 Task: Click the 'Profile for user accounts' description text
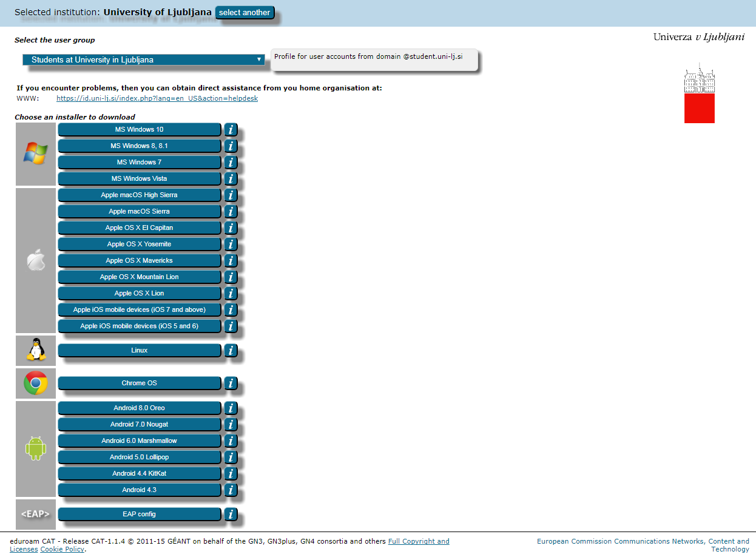[368, 56]
